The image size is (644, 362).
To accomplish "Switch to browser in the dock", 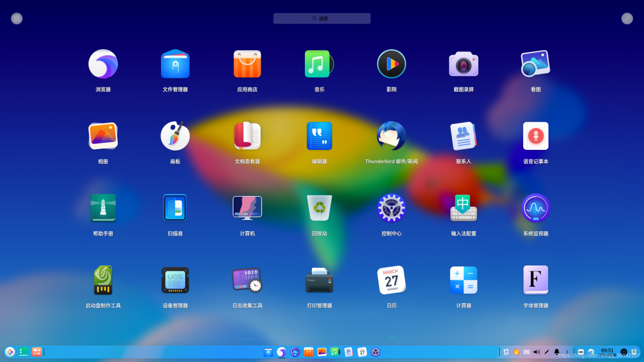I will click(x=282, y=352).
